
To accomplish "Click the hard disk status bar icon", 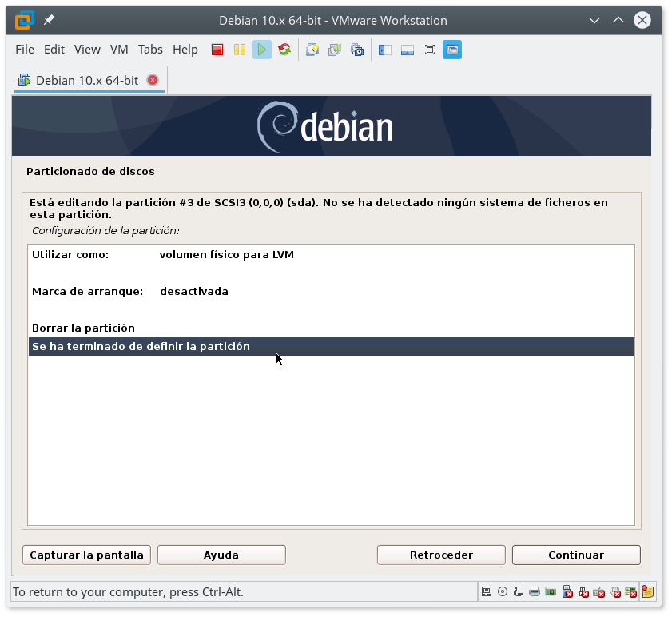I will pos(487,592).
